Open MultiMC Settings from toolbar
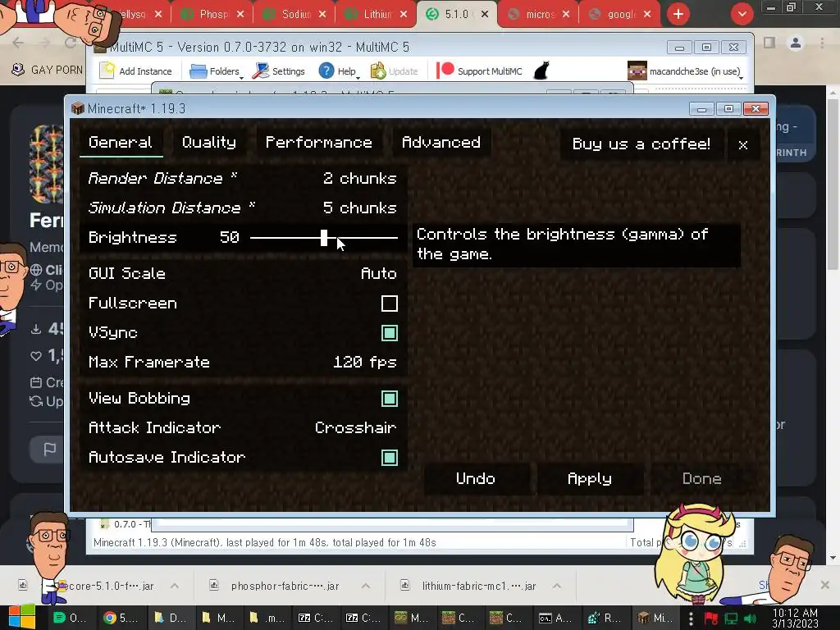840x630 pixels. (x=279, y=71)
